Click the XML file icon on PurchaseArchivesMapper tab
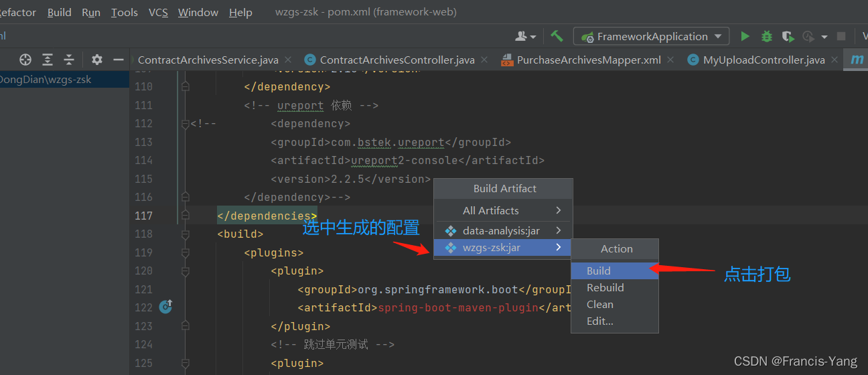 [x=507, y=60]
